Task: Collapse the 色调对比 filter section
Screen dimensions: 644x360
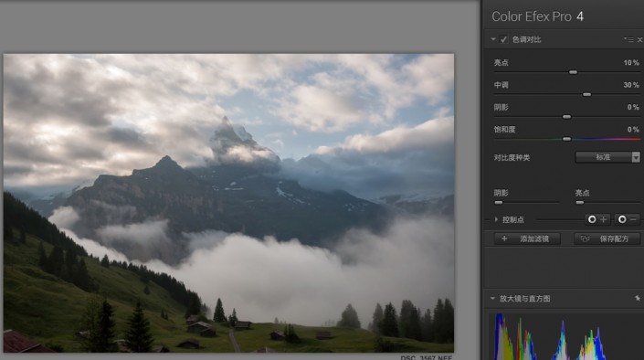Action: pyautogui.click(x=493, y=39)
